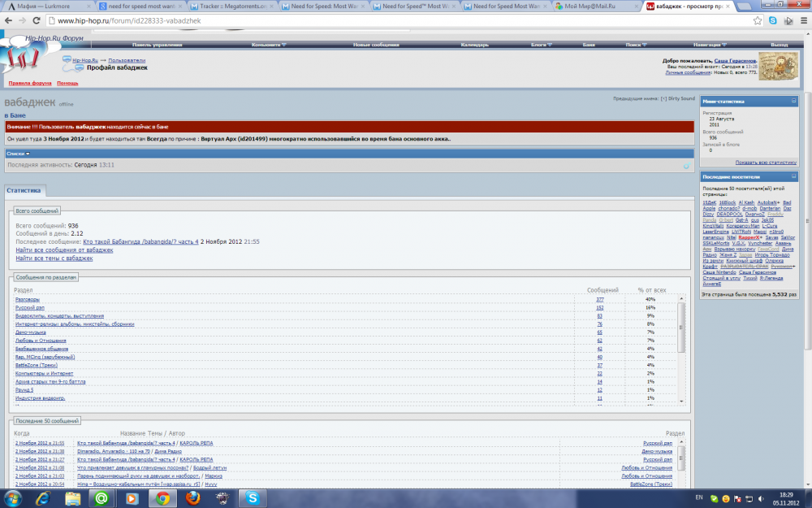Image resolution: width=812 pixels, height=508 pixels.
Task: Open Skype from the taskbar
Action: 253,497
